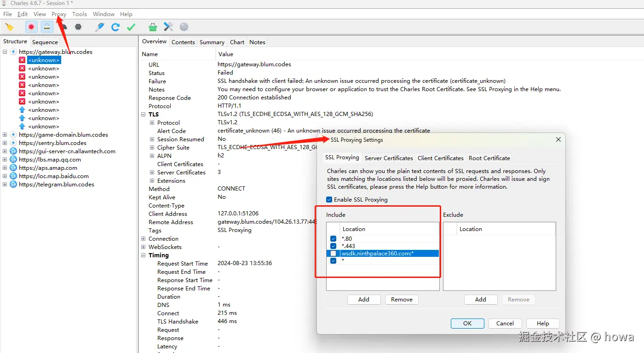644x353 pixels.
Task: Click lightning icon beside gateway.blum.codes
Action: pyautogui.click(x=13, y=52)
